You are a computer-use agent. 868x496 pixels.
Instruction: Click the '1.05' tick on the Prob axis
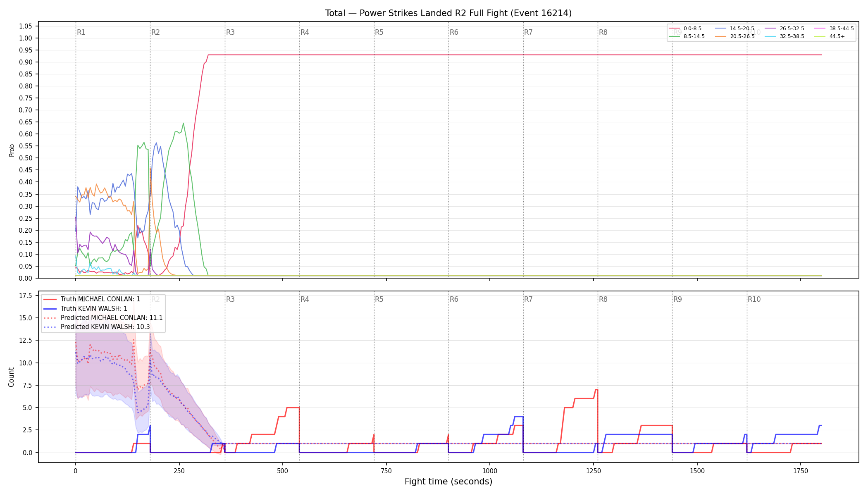coord(26,26)
